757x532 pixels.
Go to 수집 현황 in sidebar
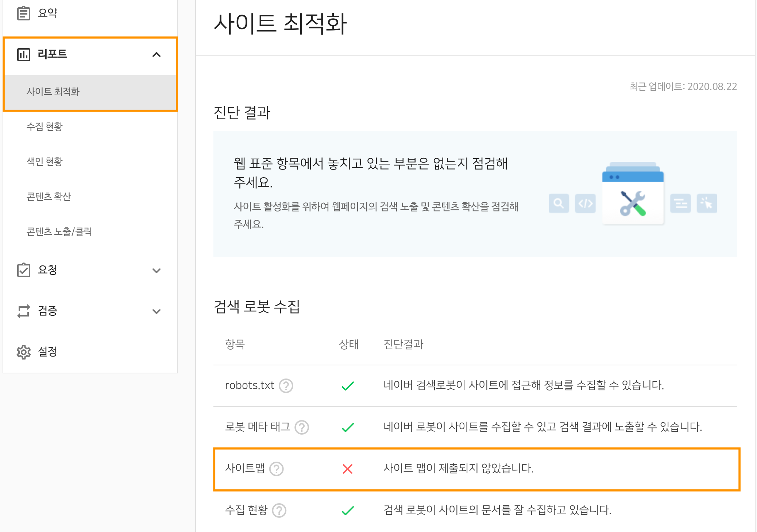(45, 127)
